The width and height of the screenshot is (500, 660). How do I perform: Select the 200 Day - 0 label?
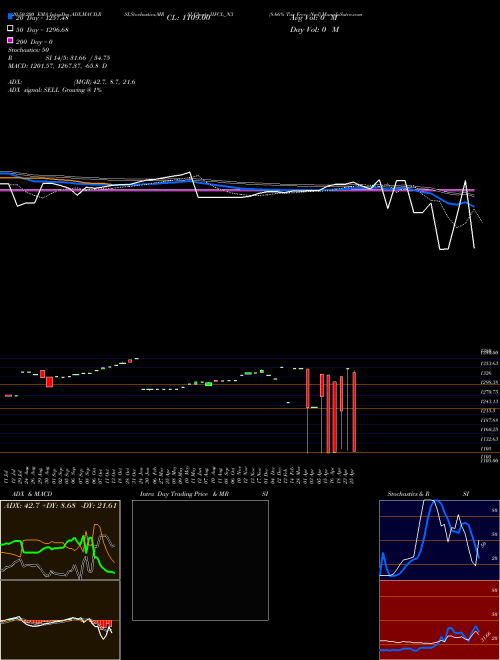click(x=34, y=42)
